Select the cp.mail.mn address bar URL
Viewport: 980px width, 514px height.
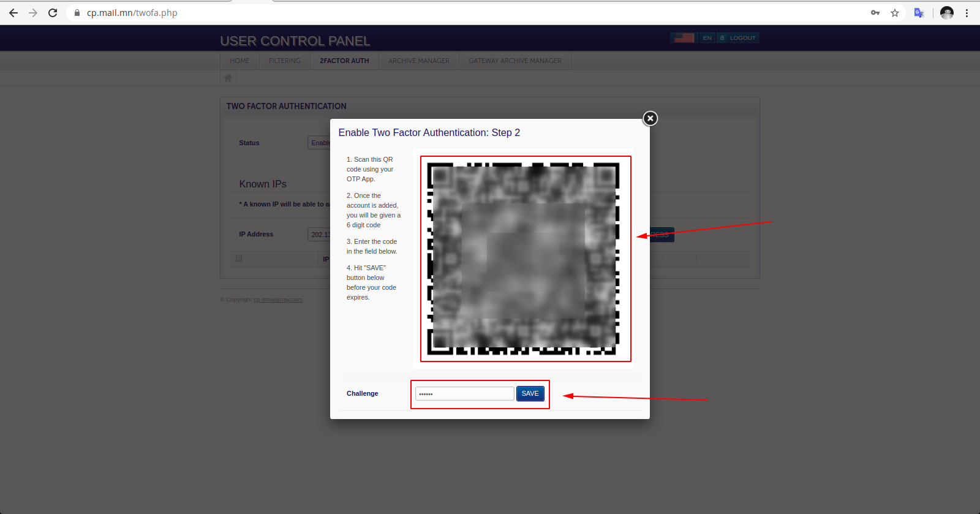click(132, 13)
